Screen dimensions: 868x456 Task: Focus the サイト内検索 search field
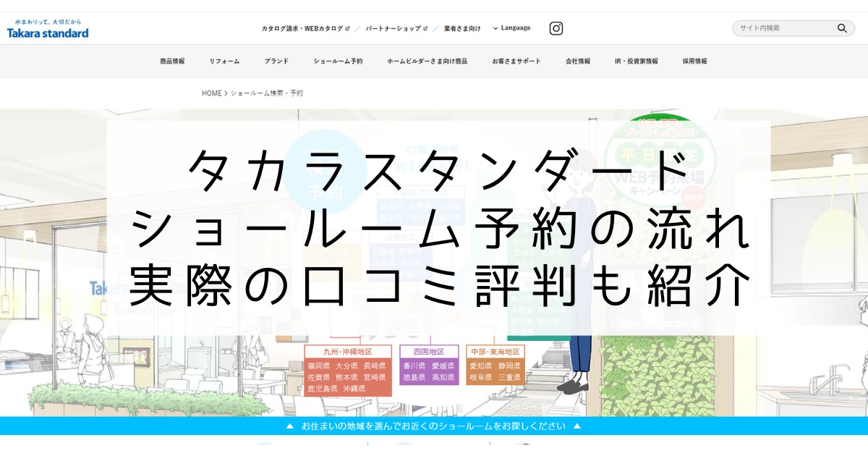785,28
